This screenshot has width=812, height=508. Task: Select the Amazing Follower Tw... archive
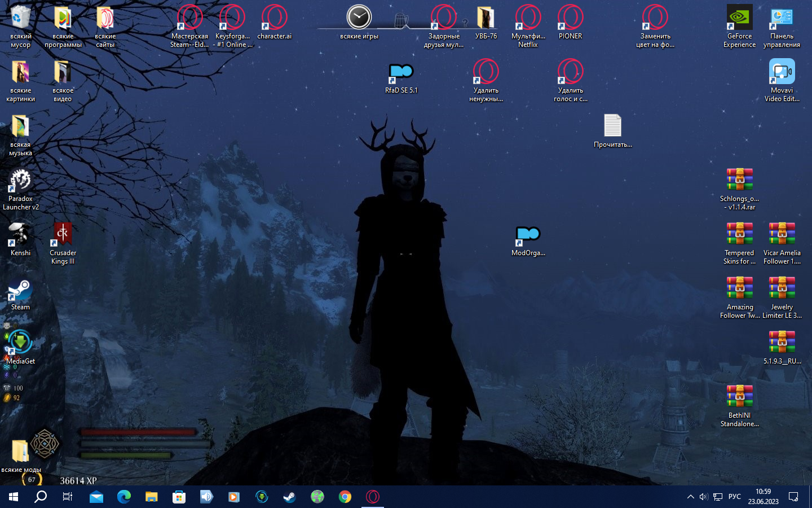(739, 297)
